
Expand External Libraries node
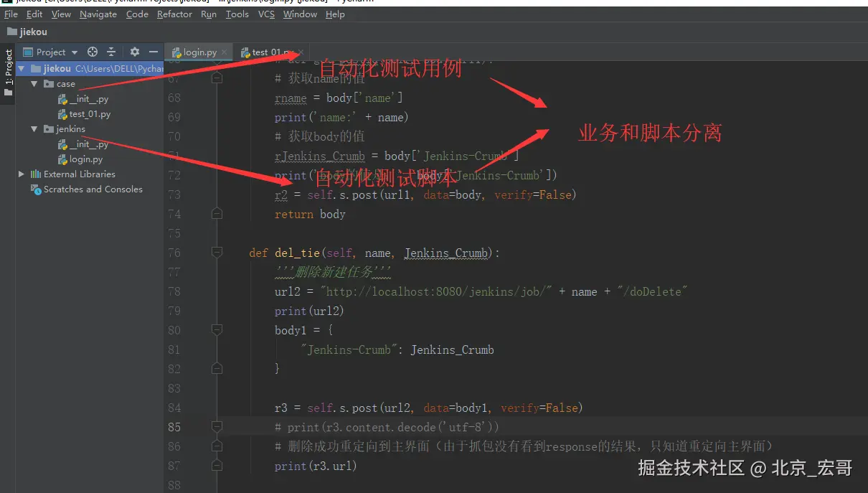22,174
